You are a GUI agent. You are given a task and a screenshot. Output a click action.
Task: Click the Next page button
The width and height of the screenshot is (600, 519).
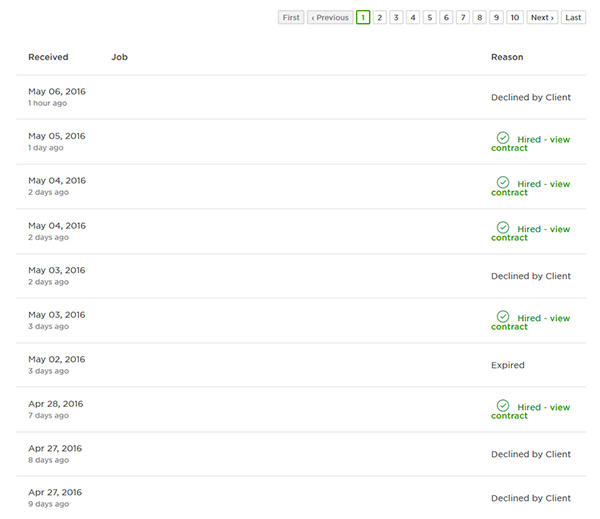click(542, 17)
